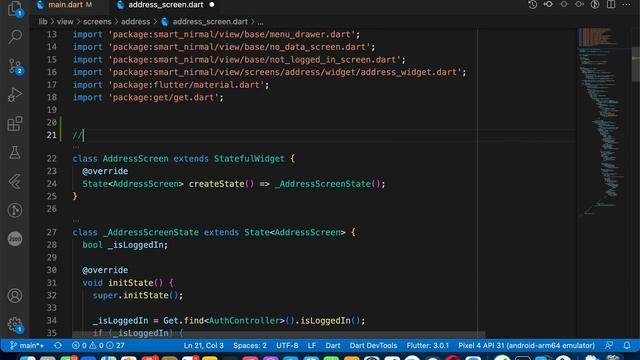Change end of line sequence LF
640x360 pixels.
click(312, 345)
